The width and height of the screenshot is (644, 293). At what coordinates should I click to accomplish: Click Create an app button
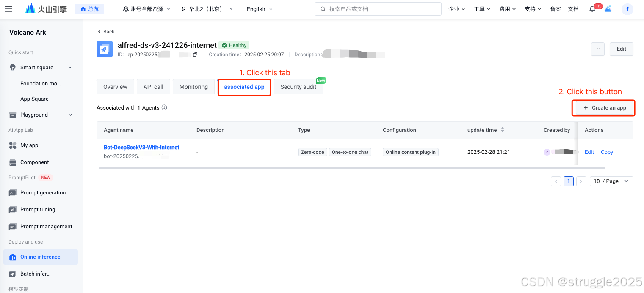(605, 108)
